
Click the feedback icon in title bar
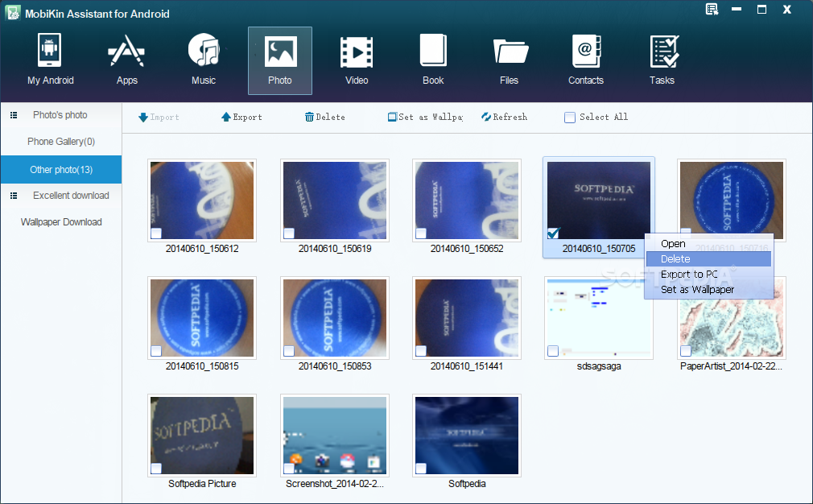[712, 10]
